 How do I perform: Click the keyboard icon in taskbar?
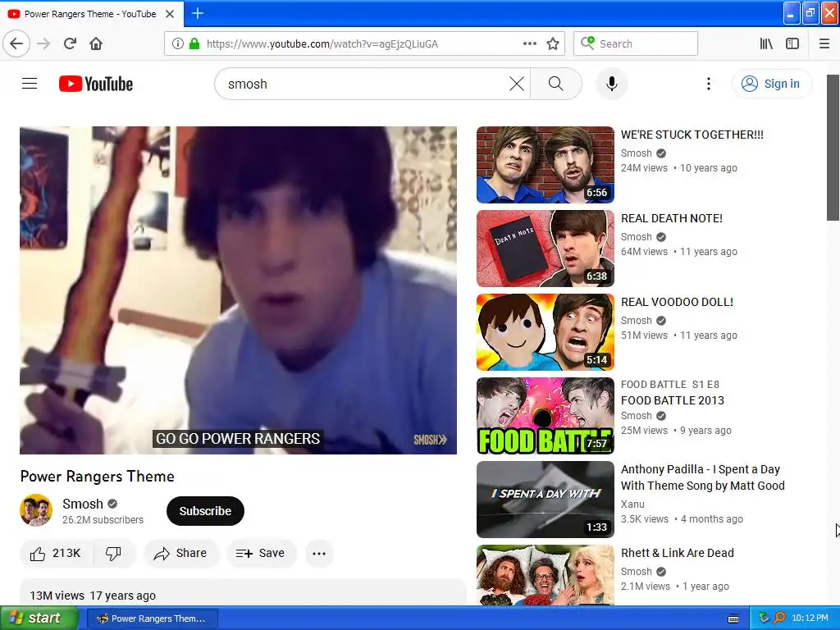[733, 619]
